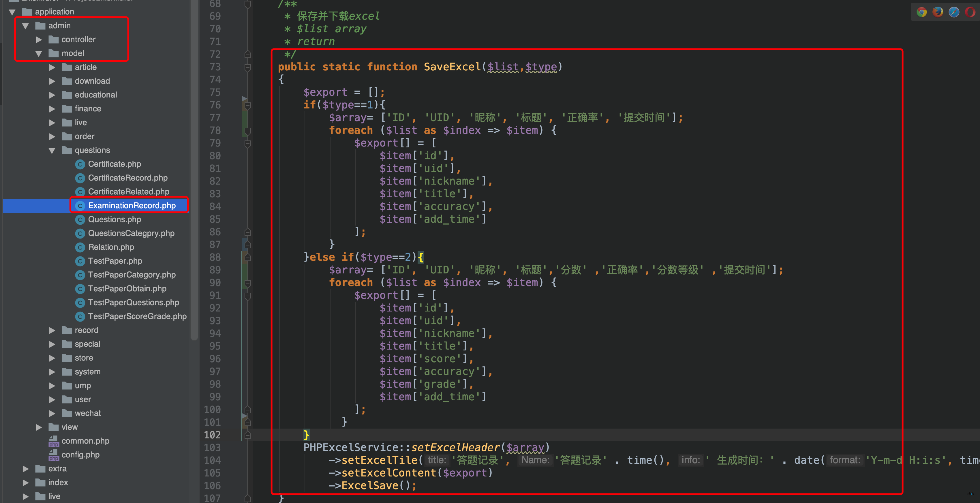Expand the order folder
Screen dimensions: 980x503
pos(52,137)
